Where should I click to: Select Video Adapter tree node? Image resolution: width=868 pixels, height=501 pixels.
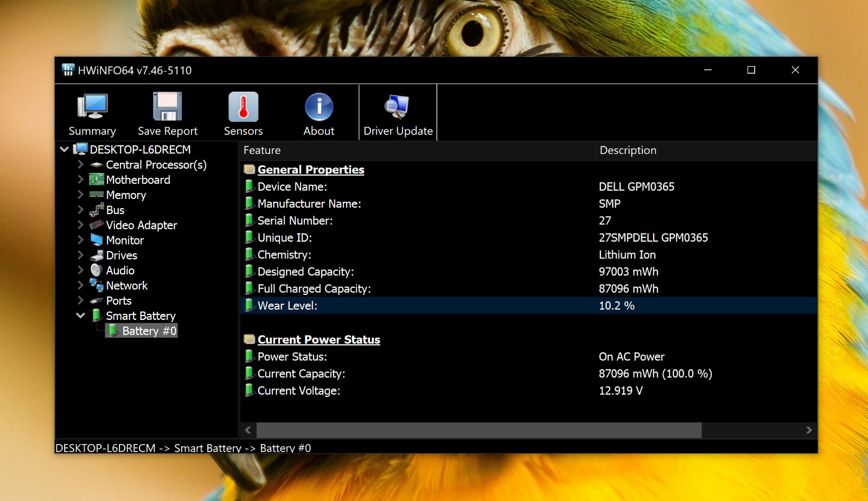click(142, 225)
